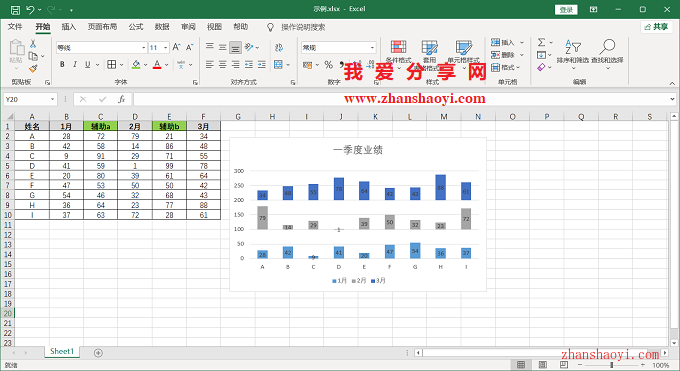This screenshot has width=680, height=371.
Task: Collapse the ribbon with the chevron
Action: [672, 83]
